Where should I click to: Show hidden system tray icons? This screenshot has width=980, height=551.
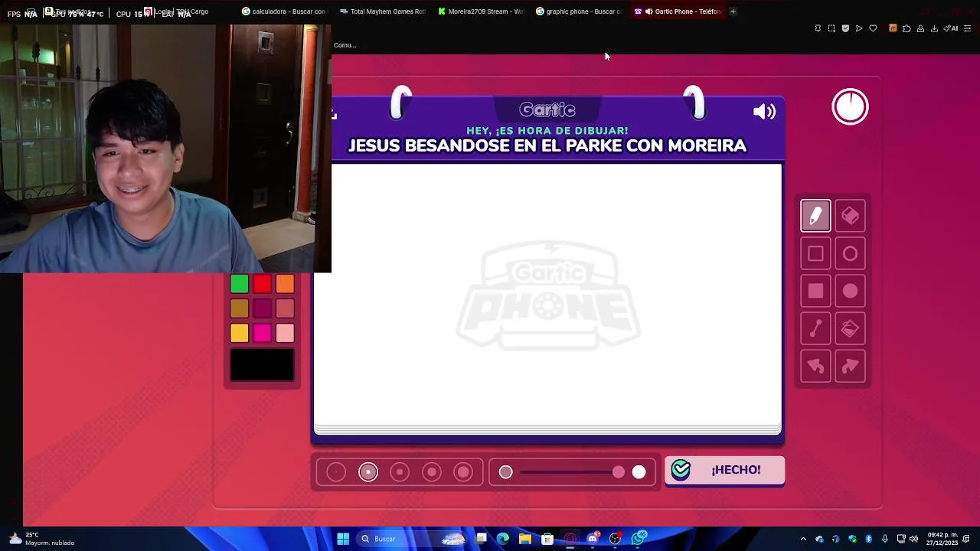(x=803, y=539)
